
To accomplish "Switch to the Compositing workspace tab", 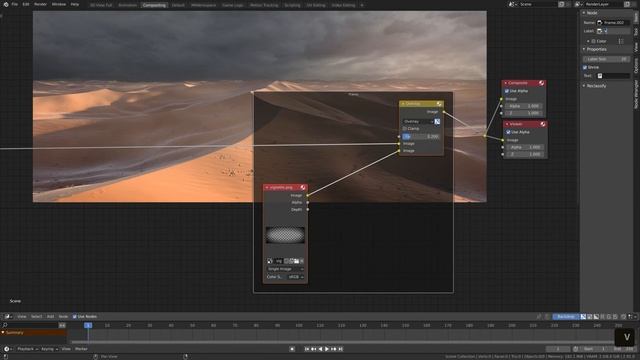I will pos(154,5).
